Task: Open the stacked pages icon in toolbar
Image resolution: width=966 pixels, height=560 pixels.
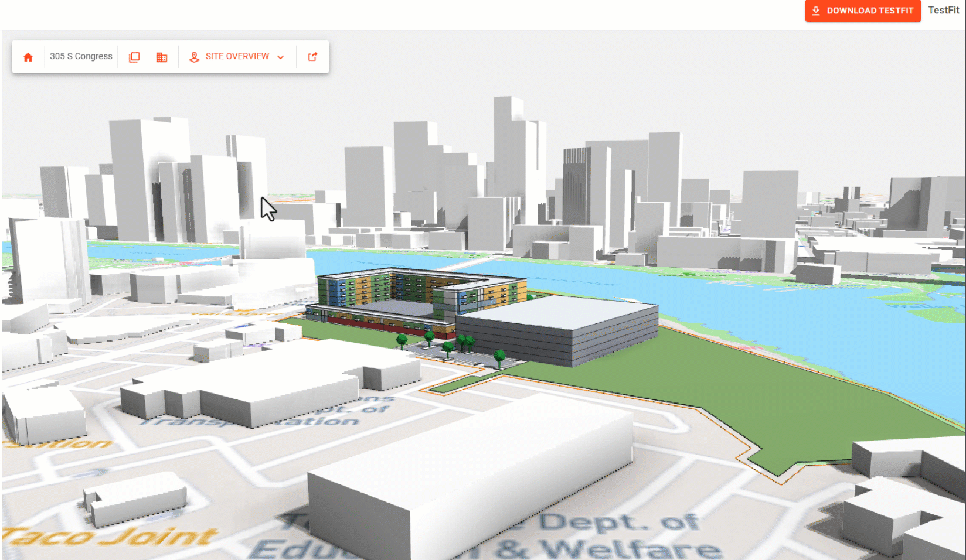Action: (x=134, y=57)
